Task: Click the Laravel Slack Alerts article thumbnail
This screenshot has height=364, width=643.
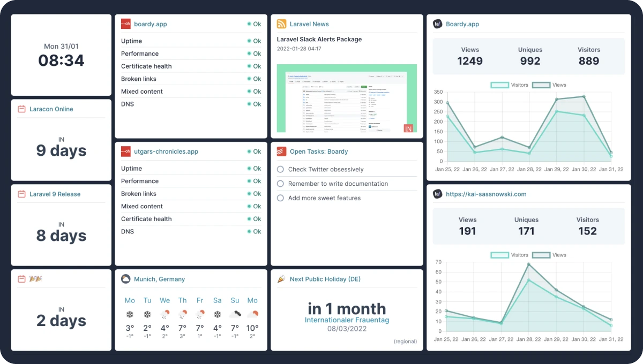Action: tap(347, 98)
